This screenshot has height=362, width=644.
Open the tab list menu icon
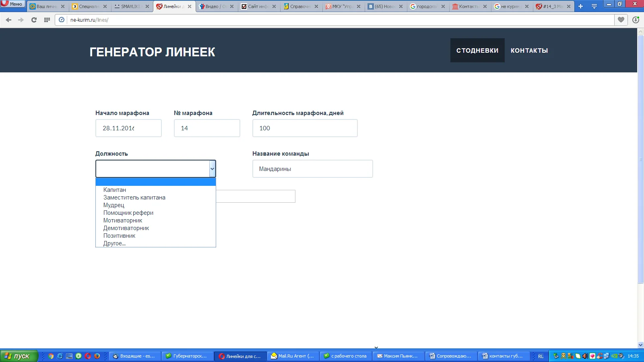[x=594, y=6]
